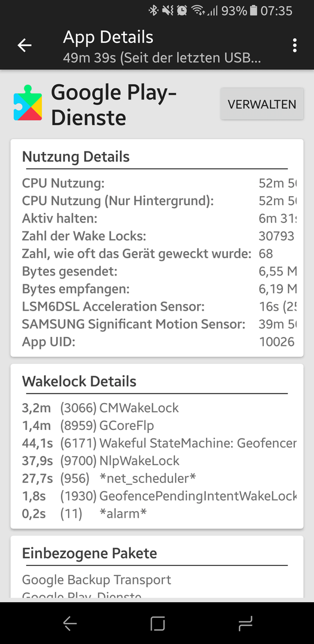
Task: Tap the Android home navigation button
Action: coord(158,624)
